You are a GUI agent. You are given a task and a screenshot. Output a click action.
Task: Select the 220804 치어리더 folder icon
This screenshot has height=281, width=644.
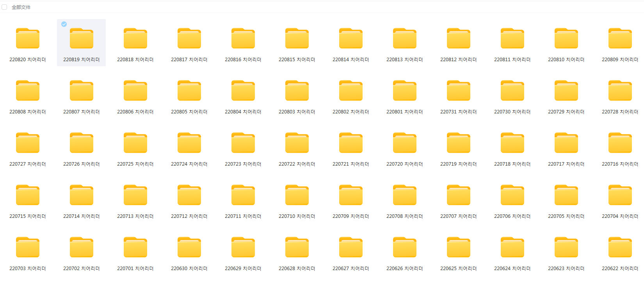(x=243, y=90)
